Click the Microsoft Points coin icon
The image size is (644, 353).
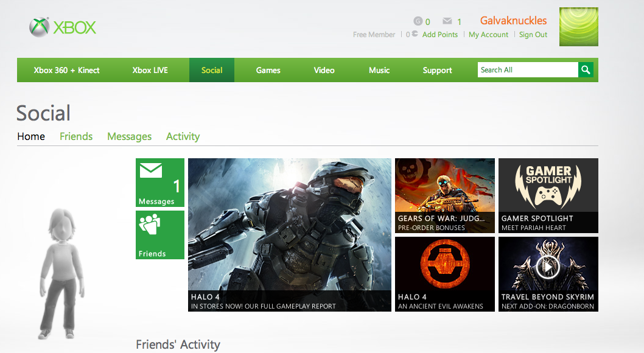415,33
